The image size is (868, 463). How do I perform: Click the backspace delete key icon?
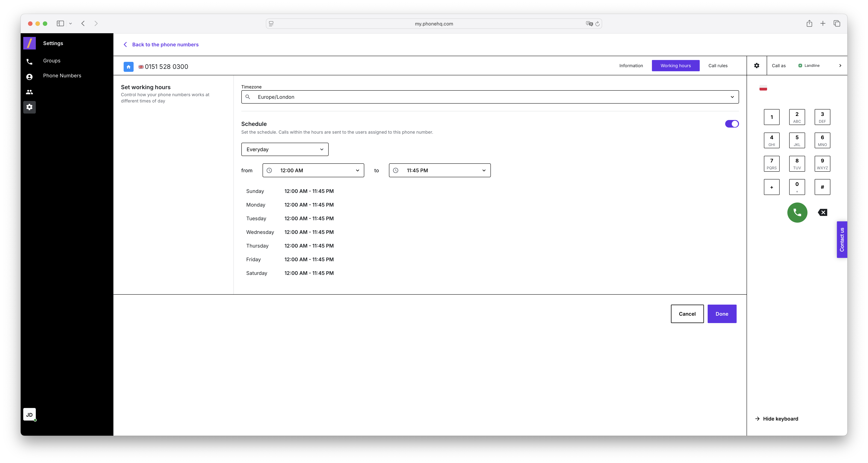click(x=822, y=212)
